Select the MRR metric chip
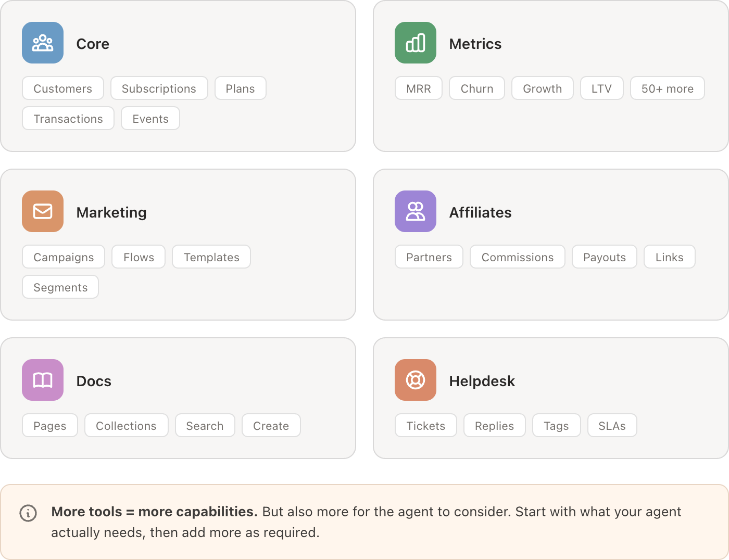 point(419,88)
